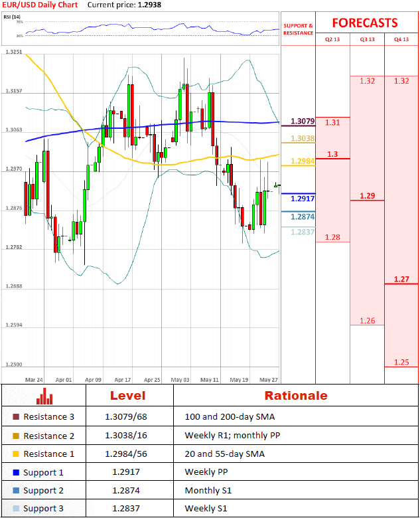Click the Resistance 3 dark maroon color square

click(16, 417)
